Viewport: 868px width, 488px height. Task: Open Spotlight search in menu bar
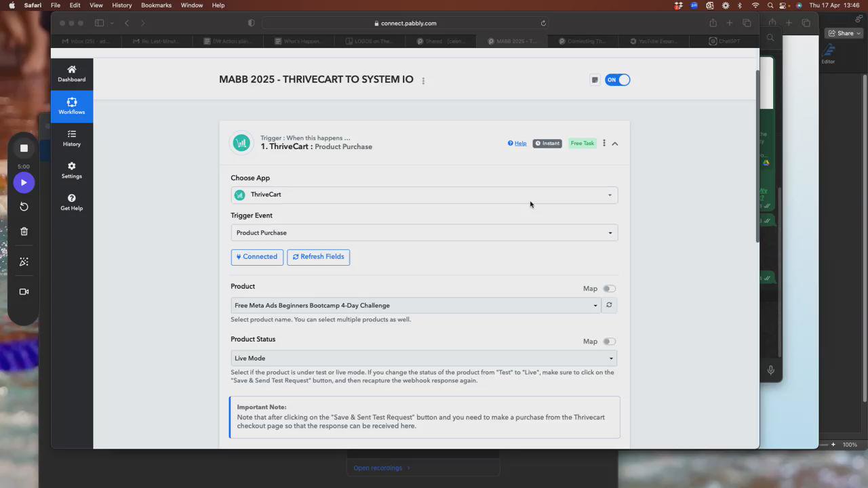click(x=771, y=5)
